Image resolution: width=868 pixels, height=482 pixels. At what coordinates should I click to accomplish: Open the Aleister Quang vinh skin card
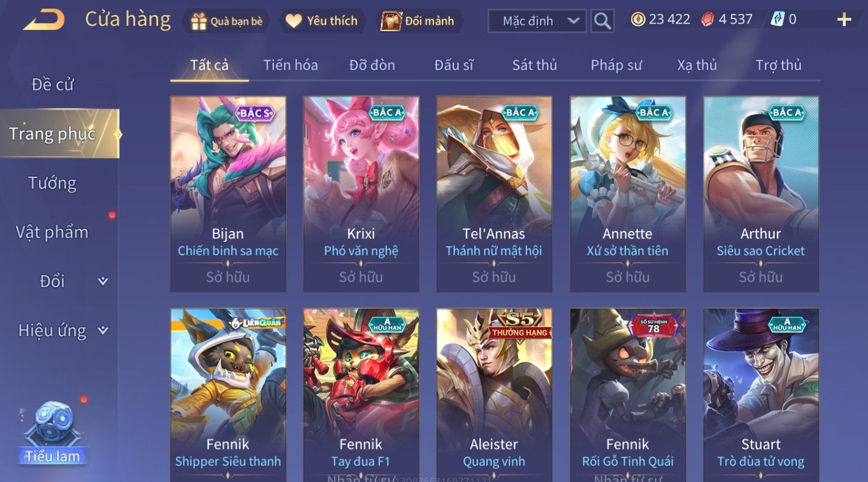(495, 394)
